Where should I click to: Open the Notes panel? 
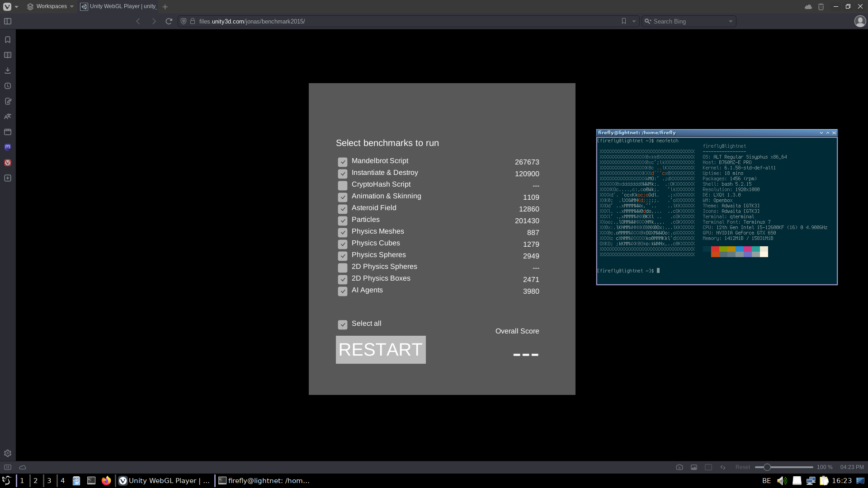tap(8, 101)
